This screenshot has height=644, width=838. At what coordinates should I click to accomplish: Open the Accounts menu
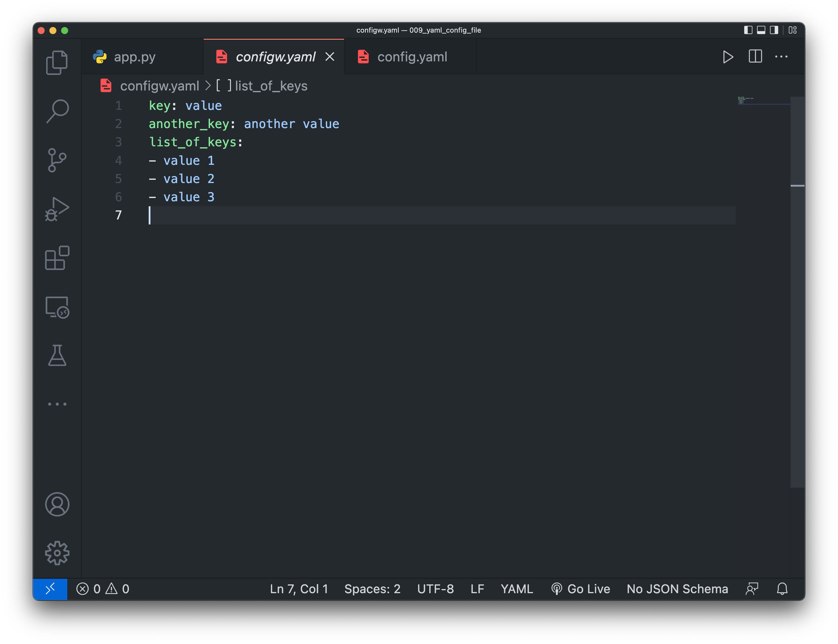[x=57, y=504]
